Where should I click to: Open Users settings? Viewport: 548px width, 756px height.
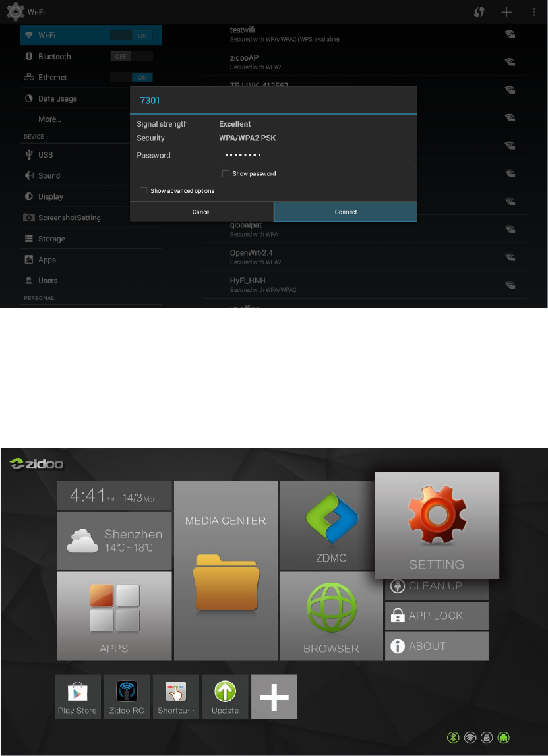point(91,281)
